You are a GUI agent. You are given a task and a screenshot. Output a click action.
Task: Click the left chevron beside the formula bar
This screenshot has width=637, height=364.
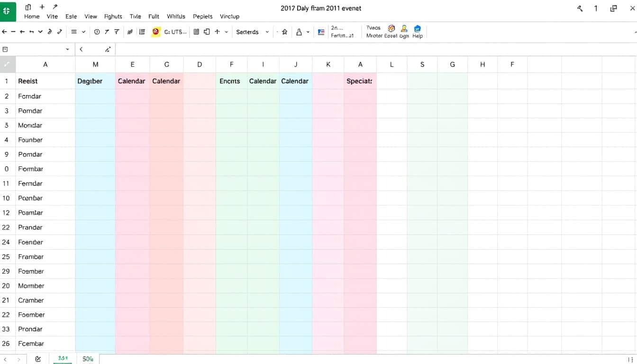coord(81,49)
